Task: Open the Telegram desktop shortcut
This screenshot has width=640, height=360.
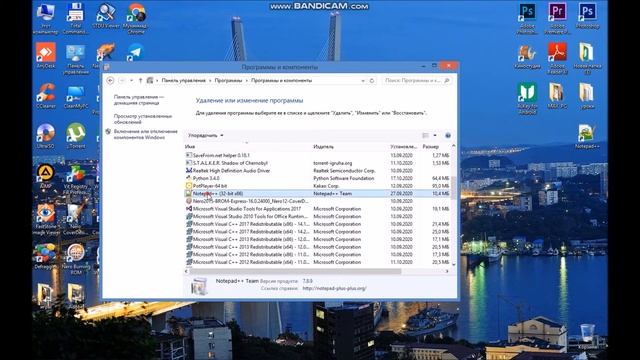Action: pos(136,52)
